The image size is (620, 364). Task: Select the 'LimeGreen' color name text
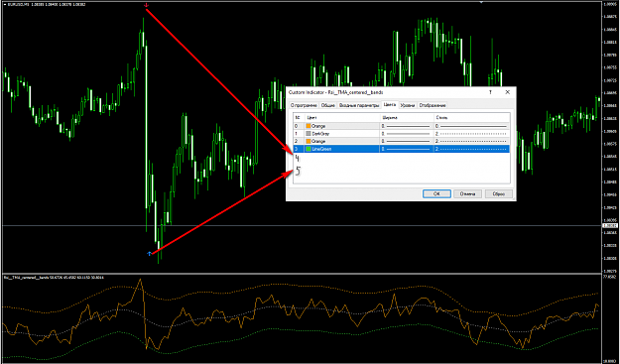pyautogui.click(x=321, y=149)
